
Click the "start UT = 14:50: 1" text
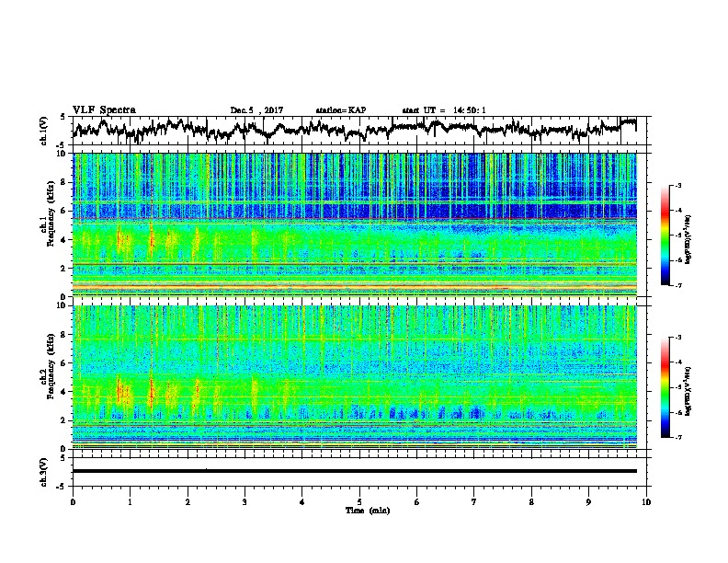(444, 110)
